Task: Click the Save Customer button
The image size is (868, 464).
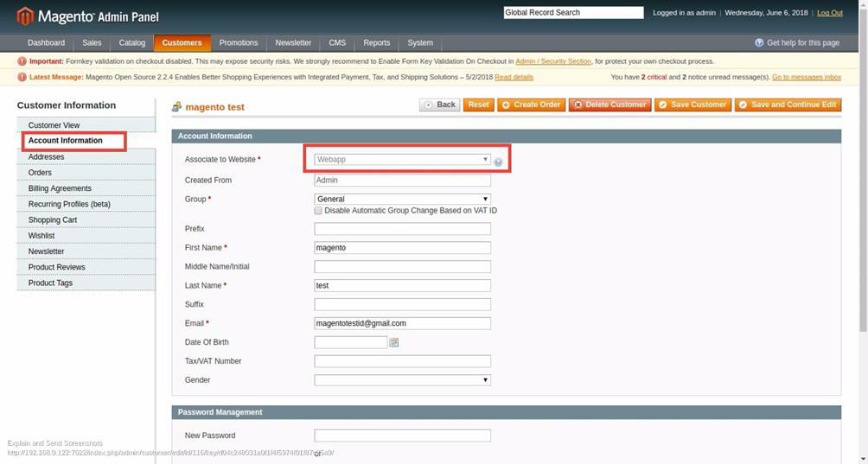Action: click(x=692, y=105)
